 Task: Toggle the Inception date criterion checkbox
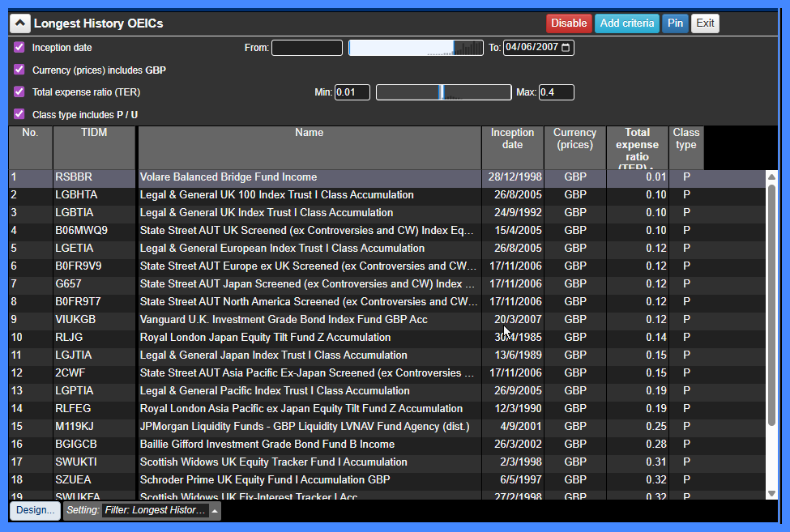19,48
